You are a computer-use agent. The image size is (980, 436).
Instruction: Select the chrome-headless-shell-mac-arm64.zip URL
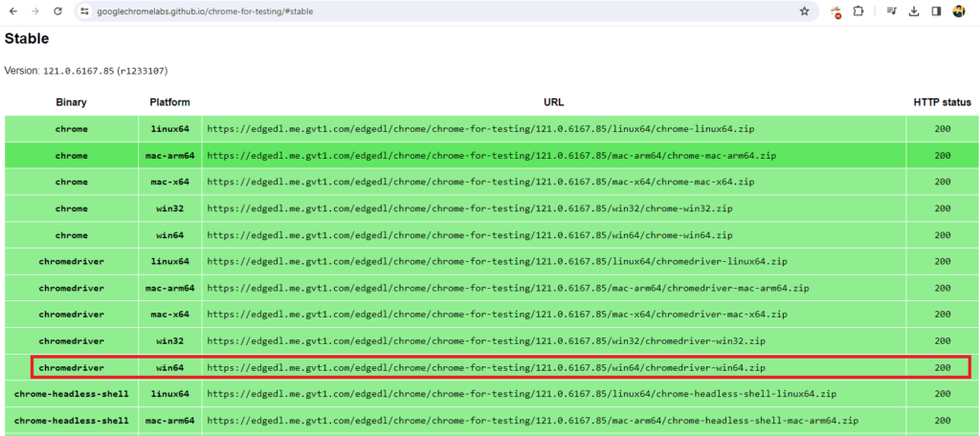[x=532, y=421]
